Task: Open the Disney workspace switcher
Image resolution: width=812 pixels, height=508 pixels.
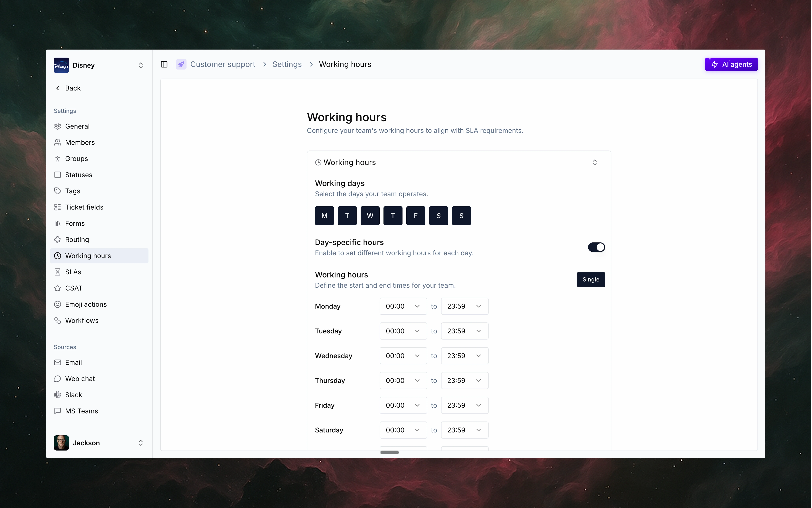Action: [x=141, y=65]
